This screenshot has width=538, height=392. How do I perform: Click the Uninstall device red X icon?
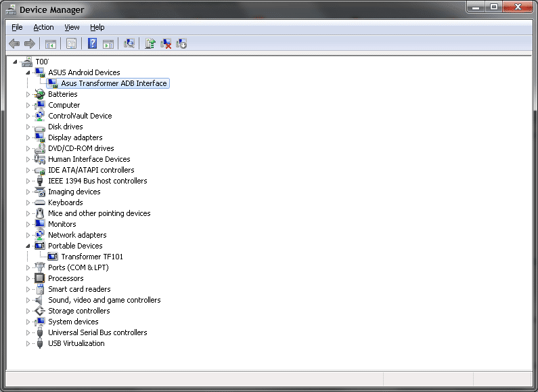tap(166, 43)
